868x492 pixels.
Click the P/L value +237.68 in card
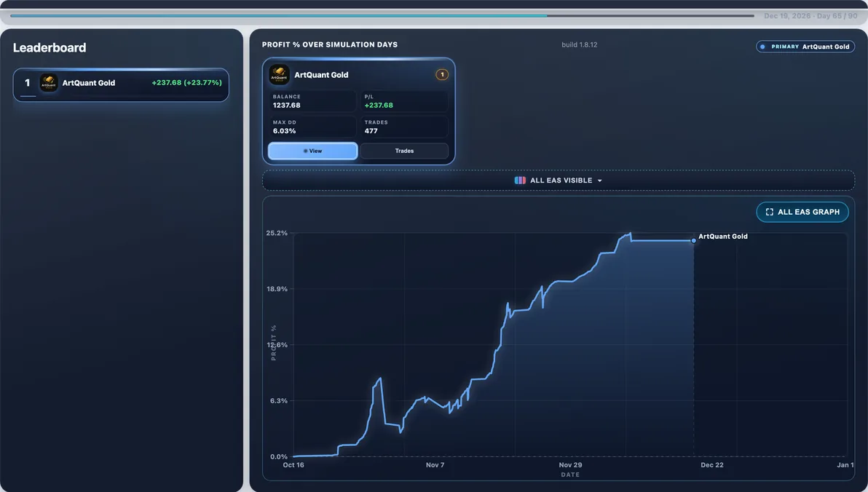(379, 105)
